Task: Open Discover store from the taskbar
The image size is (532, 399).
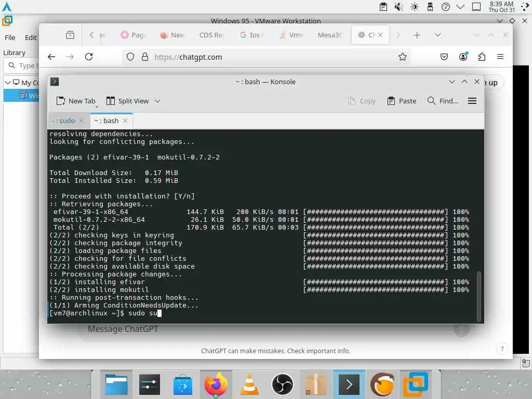Action: (x=182, y=384)
